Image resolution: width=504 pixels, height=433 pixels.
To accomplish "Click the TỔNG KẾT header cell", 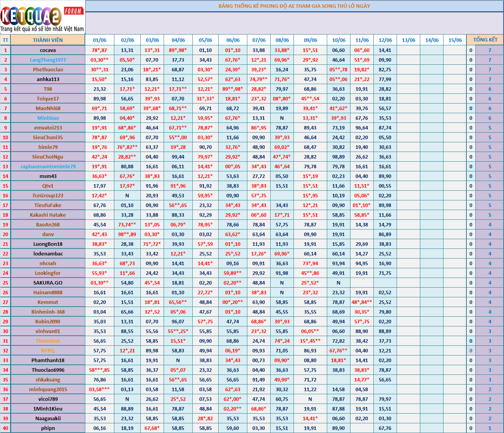I will [485, 40].
